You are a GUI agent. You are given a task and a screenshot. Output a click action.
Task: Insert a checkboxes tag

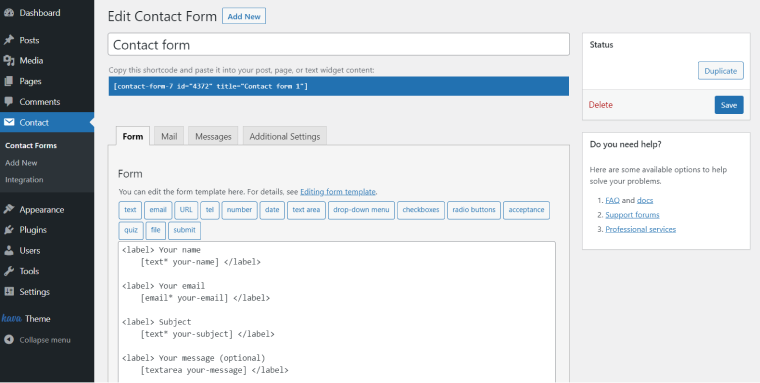click(421, 210)
